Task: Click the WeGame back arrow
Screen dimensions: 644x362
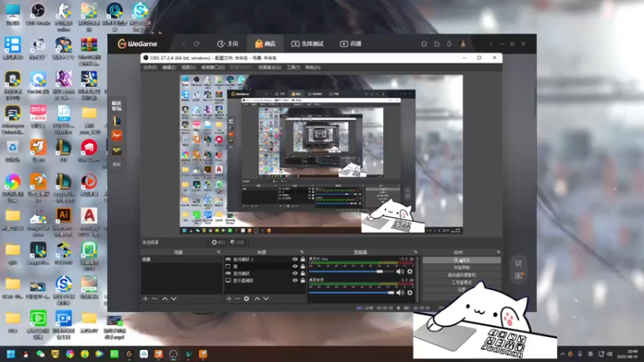Action: point(184,44)
